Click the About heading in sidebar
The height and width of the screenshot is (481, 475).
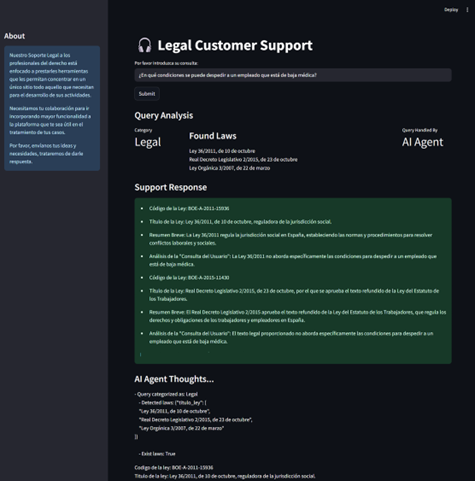pos(14,36)
